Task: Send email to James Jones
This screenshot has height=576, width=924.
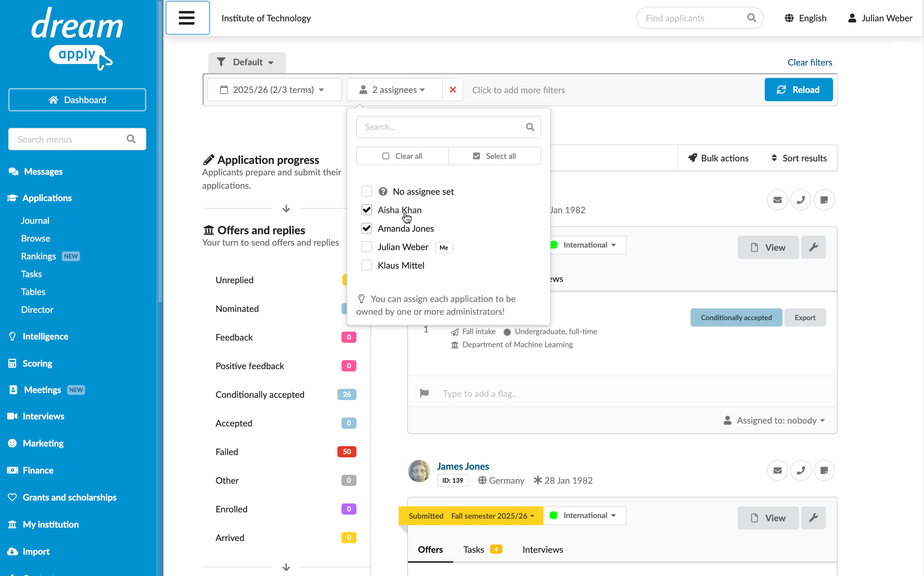Action: [x=777, y=470]
